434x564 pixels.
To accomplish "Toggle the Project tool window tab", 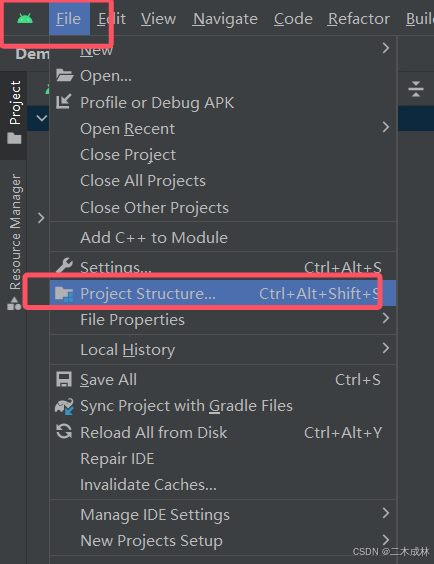I will [x=15, y=112].
